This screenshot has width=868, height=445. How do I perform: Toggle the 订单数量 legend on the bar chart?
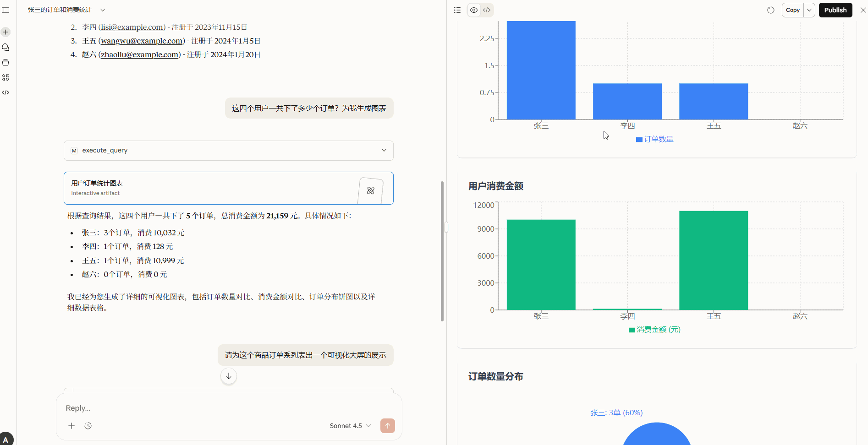tap(654, 139)
